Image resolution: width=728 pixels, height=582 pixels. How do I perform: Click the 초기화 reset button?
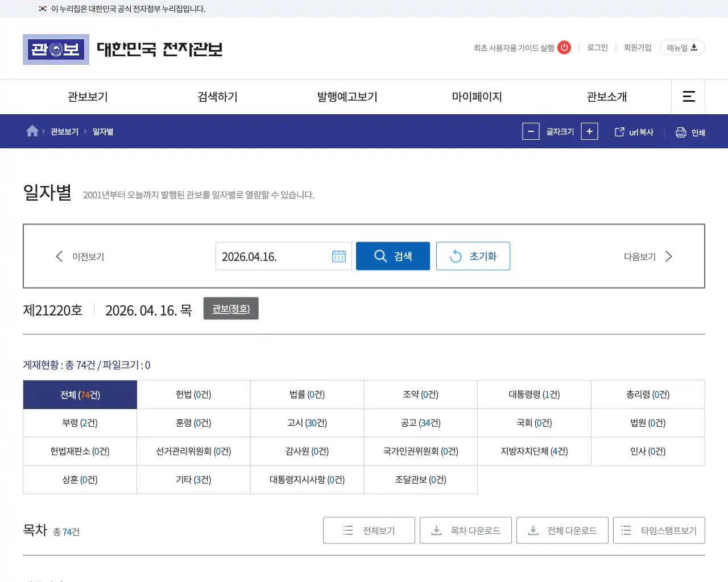(473, 256)
